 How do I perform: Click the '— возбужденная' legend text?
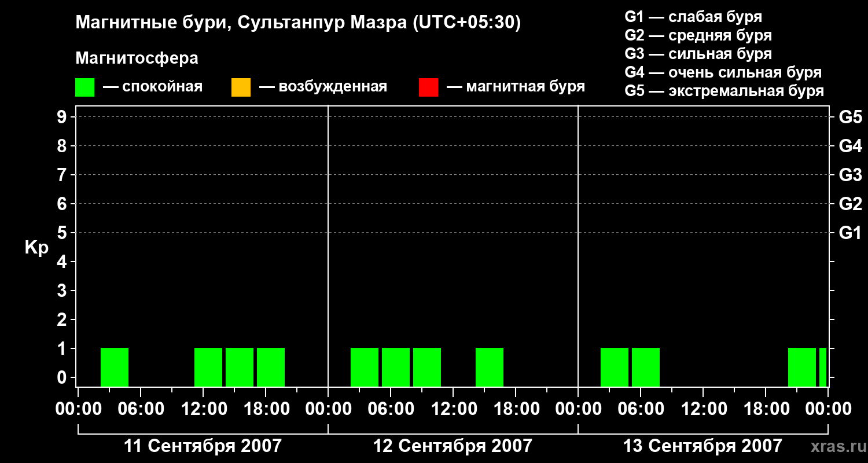[323, 87]
